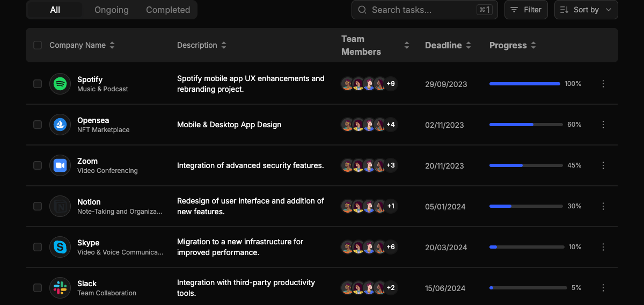Toggle the select-all checkbox in header
Image resolution: width=644 pixels, height=305 pixels.
coord(38,45)
